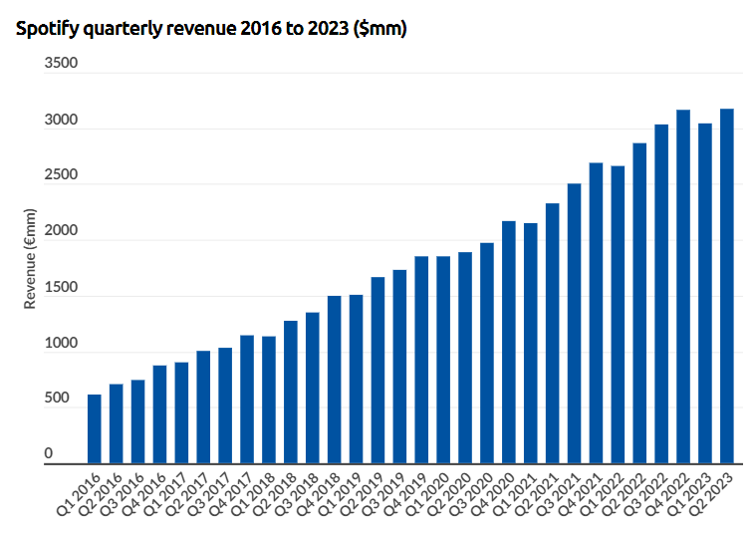Image resolution: width=756 pixels, height=536 pixels.
Task: Click the 2500 y-axis label
Action: coord(61,174)
